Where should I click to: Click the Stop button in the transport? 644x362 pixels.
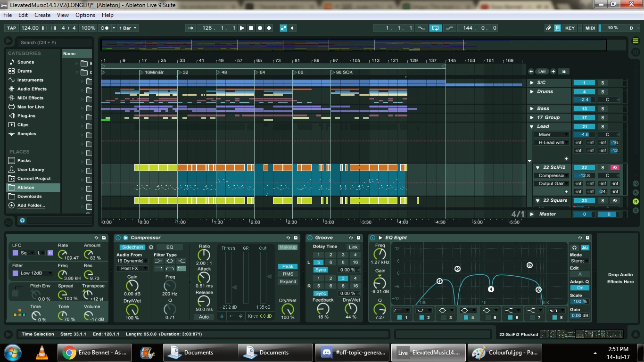(251, 28)
